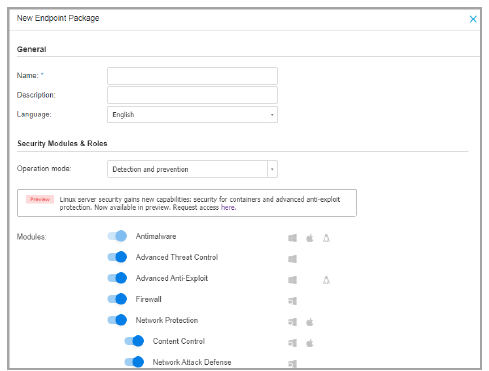Screen dimensions: 489x371
Task: Open the Language dropdown showing English
Action: pyautogui.click(x=192, y=115)
